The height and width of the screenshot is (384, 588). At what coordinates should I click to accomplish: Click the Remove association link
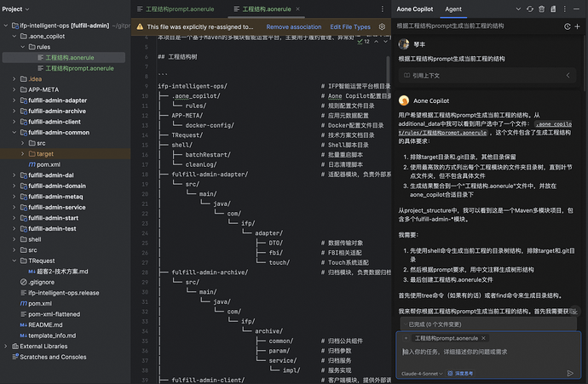pos(294,26)
